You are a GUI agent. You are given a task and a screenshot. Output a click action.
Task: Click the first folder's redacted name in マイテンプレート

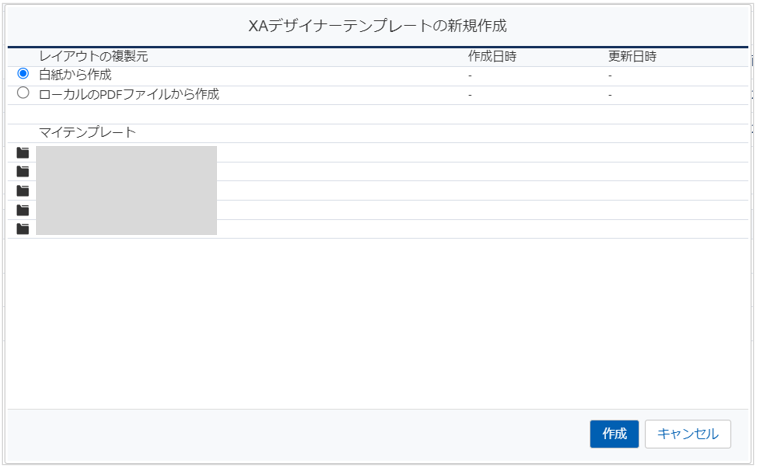tap(126, 153)
